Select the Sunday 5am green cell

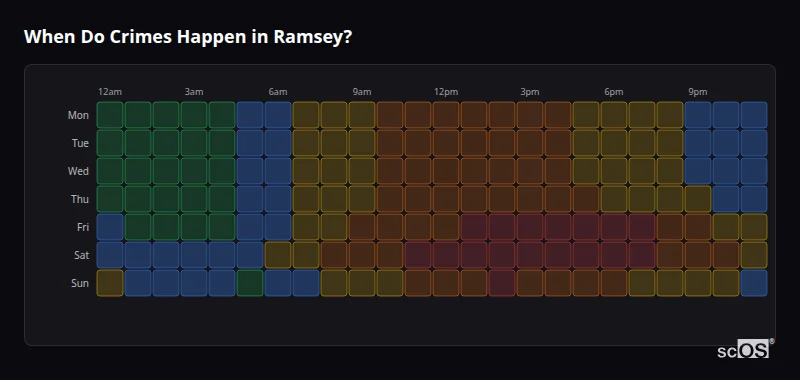(x=250, y=283)
